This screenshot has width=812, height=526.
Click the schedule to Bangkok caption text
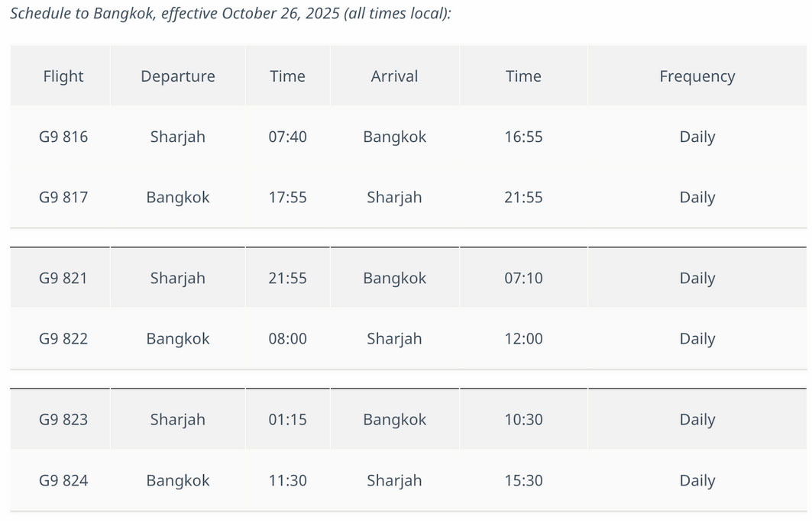tap(231, 13)
